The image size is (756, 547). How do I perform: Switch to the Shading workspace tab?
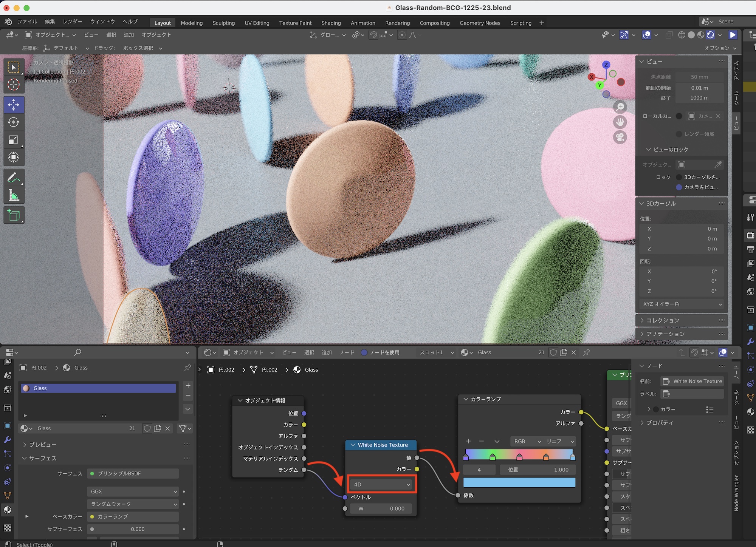[x=331, y=23]
